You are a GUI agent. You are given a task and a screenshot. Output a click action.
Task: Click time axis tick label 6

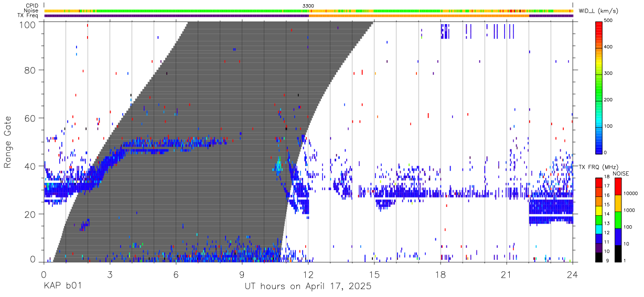click(176, 274)
